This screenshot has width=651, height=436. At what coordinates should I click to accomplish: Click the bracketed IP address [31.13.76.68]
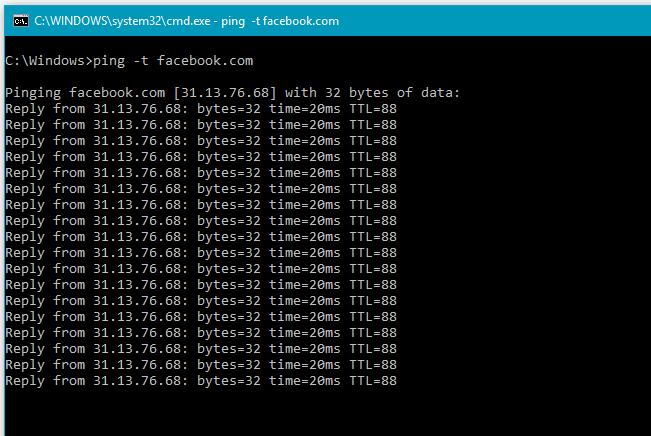coord(214,93)
